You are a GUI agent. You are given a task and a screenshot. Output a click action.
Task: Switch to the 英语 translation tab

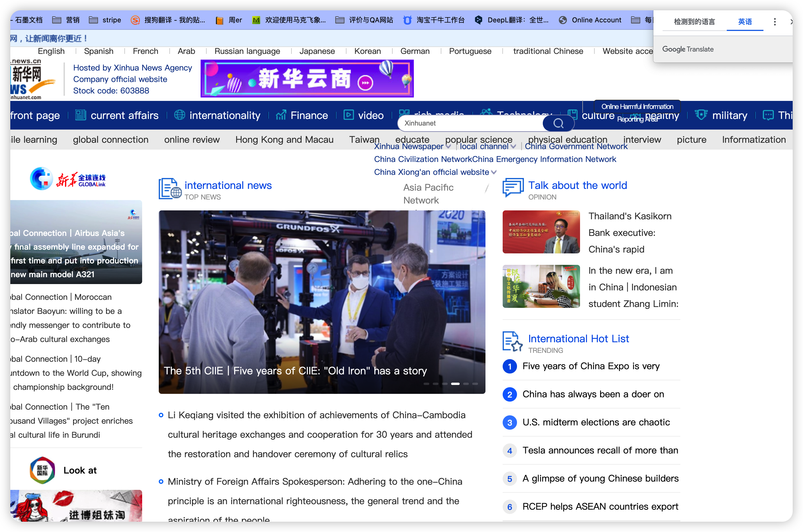coord(745,22)
